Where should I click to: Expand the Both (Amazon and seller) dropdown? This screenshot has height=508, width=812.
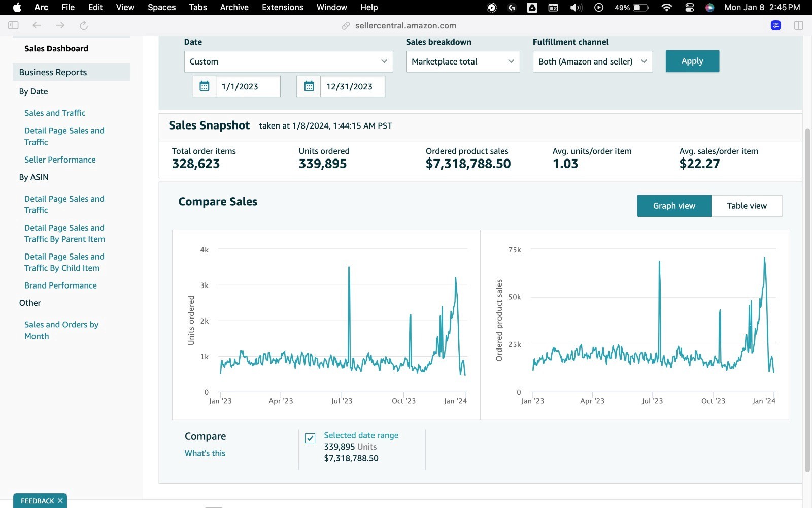(x=592, y=61)
